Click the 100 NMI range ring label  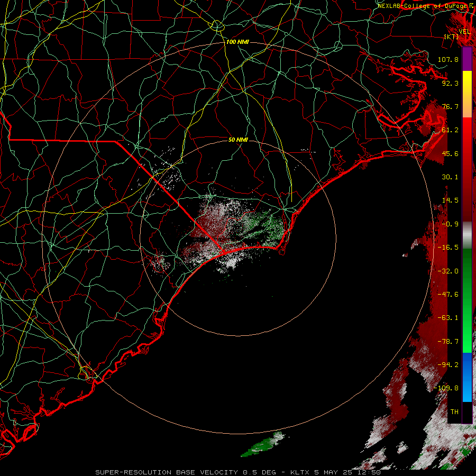coord(237,42)
